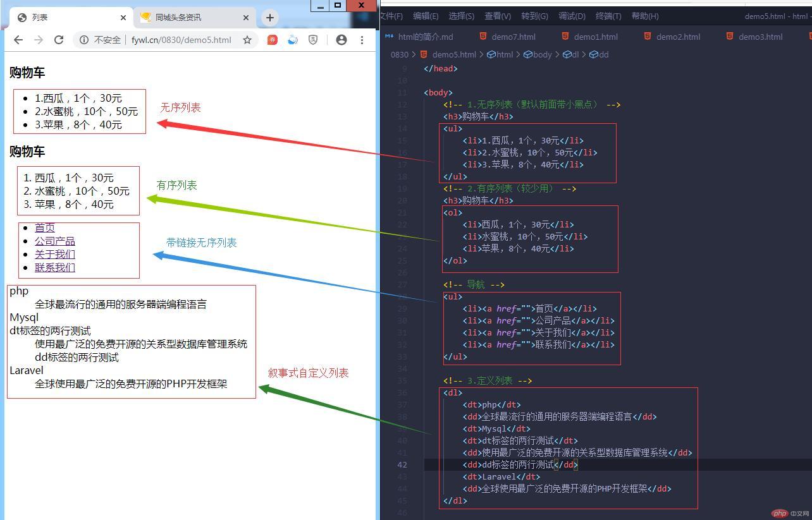The image size is (812, 520).
Task: Follow the 关于我们 link
Action: tap(55, 255)
